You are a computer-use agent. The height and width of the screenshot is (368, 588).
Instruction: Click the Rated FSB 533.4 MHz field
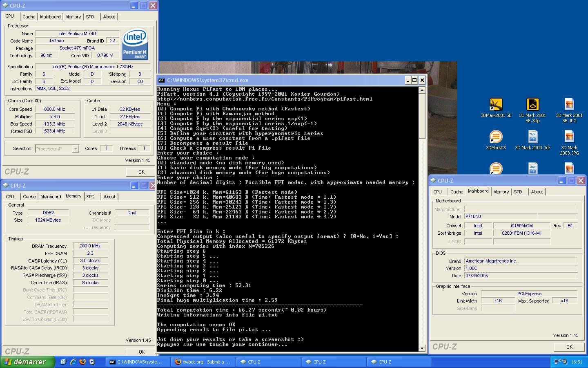(55, 131)
